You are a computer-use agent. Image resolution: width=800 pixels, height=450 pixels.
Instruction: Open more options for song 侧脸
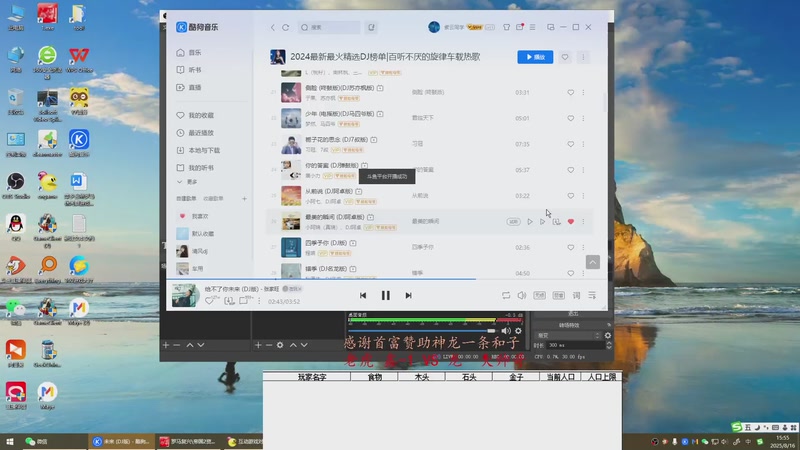583,92
